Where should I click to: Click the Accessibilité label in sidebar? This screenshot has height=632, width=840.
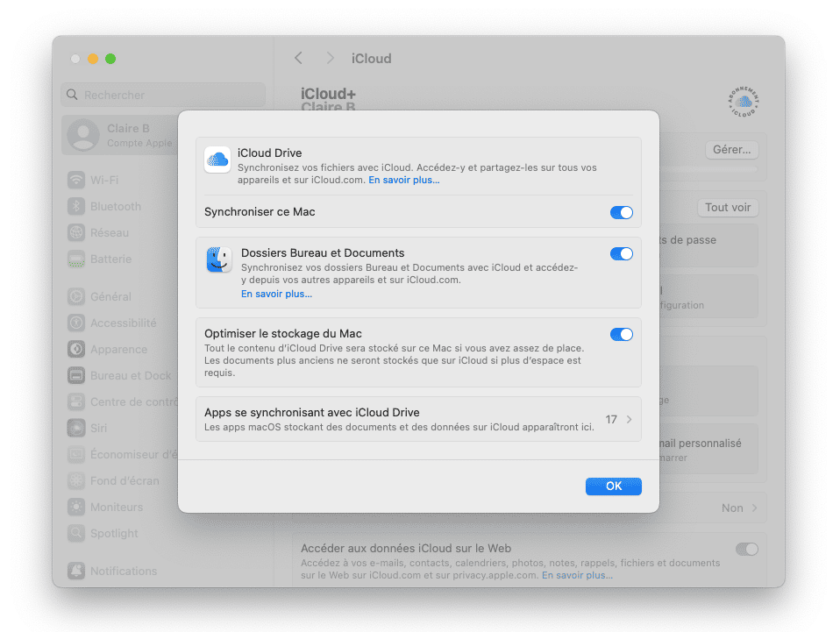(124, 323)
